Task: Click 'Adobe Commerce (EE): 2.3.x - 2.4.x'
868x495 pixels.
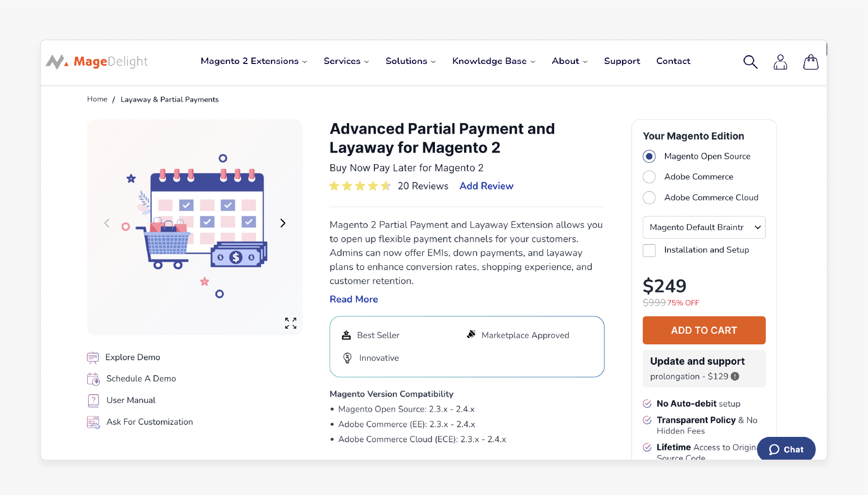Action: [406, 424]
